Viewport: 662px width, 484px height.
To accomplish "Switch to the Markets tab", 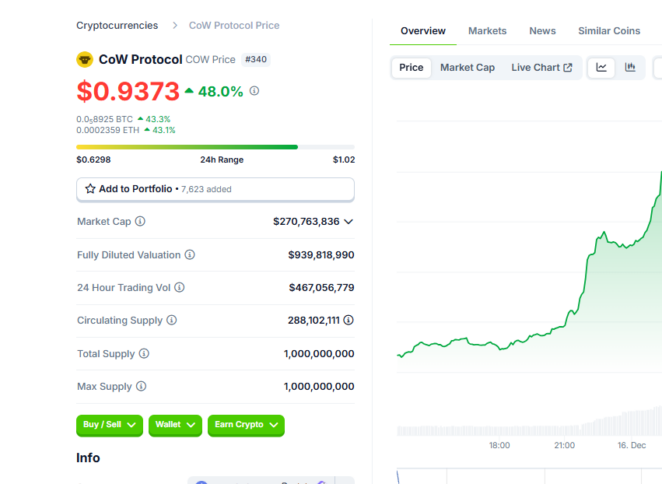I will pos(487,31).
